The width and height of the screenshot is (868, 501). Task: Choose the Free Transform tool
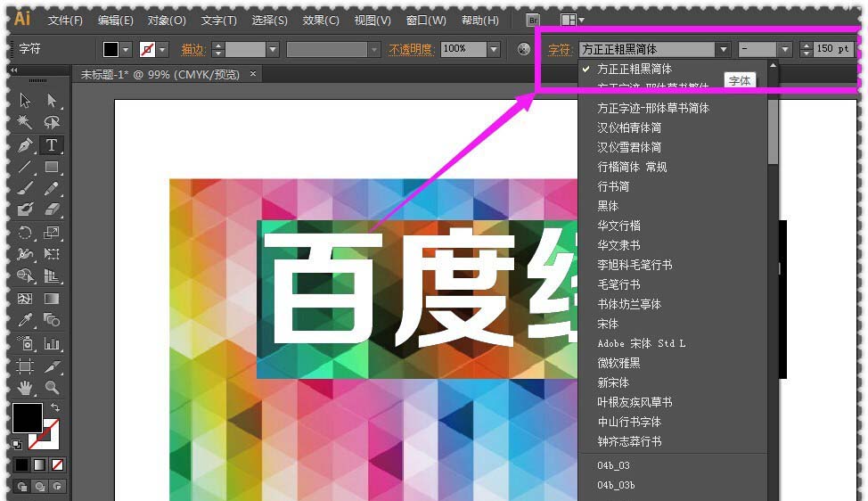coord(52,254)
